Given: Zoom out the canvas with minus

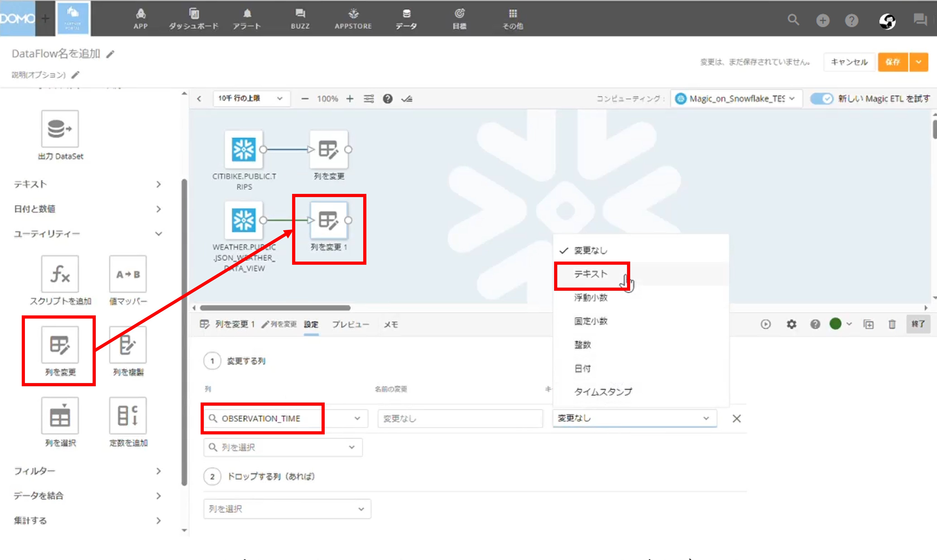Looking at the screenshot, I should (x=305, y=99).
